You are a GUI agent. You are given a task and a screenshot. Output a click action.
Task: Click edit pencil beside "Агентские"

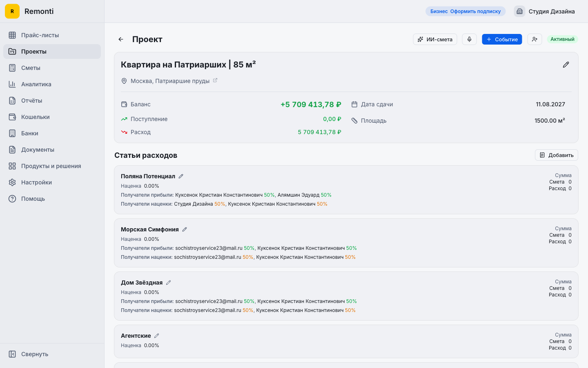point(157,335)
